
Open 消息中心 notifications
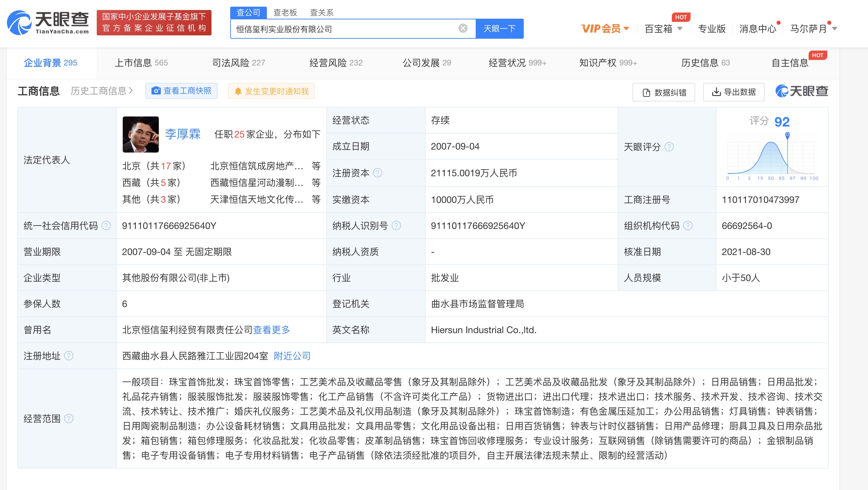(x=758, y=29)
